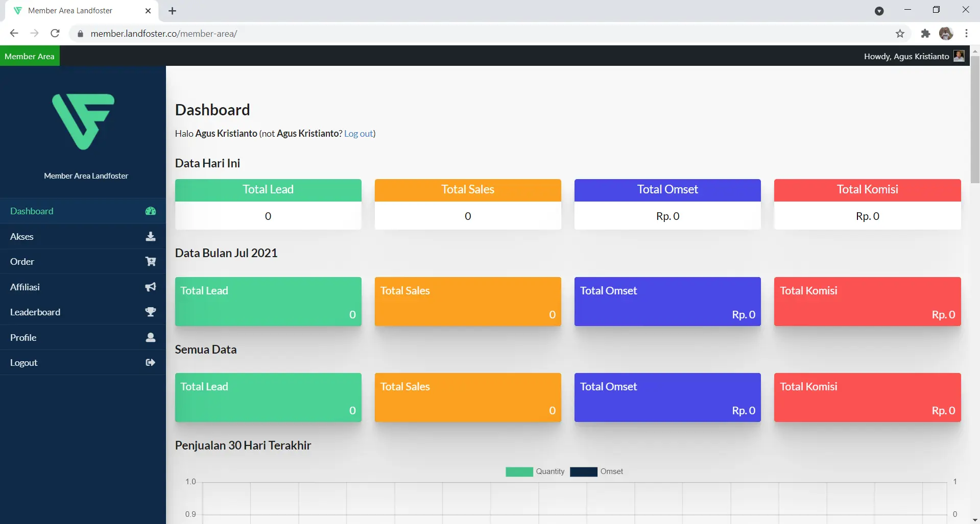Viewport: 980px width, 524px height.
Task: Toggle Omset dataset in chart legend
Action: 596,471
